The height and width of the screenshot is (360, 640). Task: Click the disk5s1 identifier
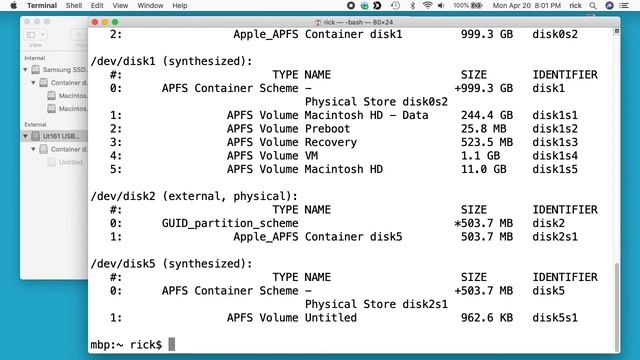555,318
